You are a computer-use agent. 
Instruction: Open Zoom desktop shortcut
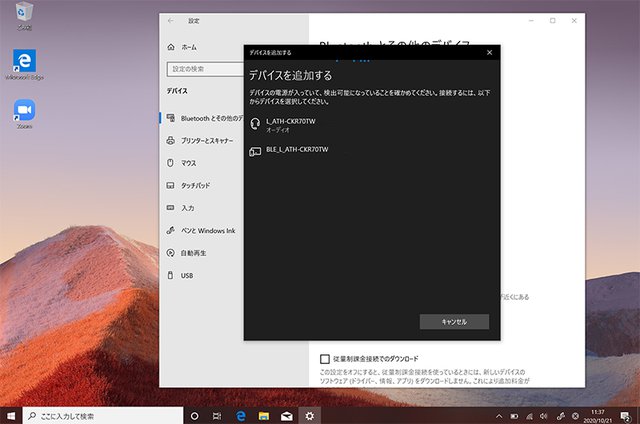(x=24, y=112)
